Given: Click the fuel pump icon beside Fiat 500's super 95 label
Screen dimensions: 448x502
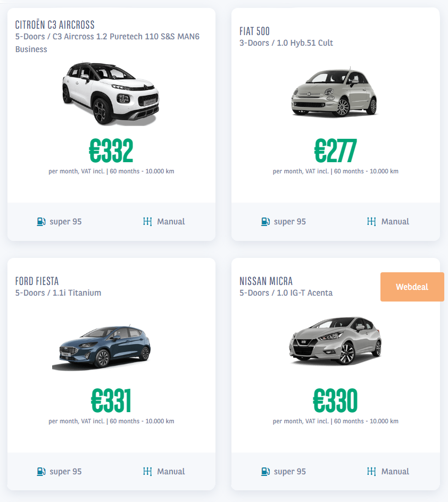Looking at the screenshot, I should 266,221.
